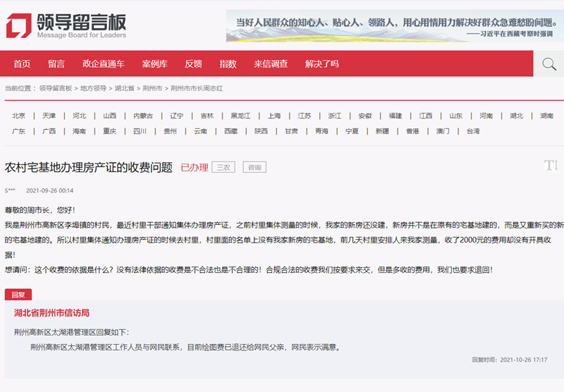Click the 地方领导 breadcrumb link

point(93,88)
